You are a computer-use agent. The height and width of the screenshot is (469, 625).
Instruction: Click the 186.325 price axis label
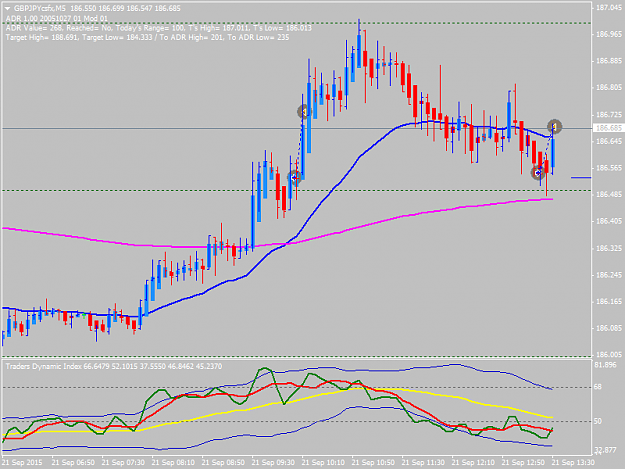(608, 249)
